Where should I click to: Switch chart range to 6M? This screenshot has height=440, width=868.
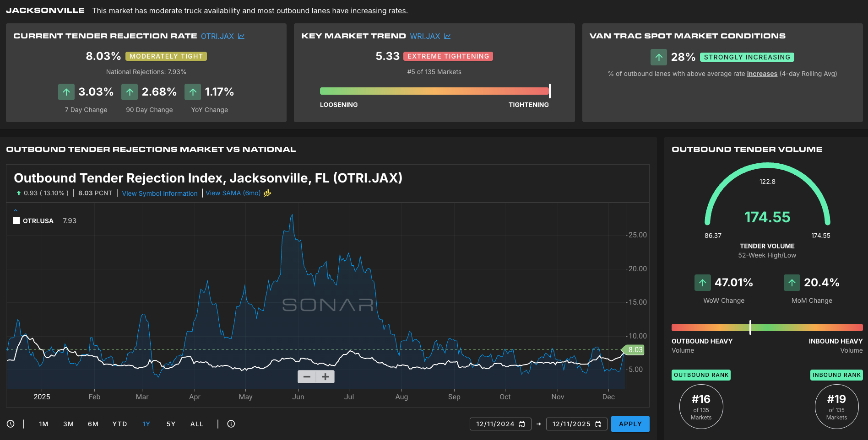93,424
